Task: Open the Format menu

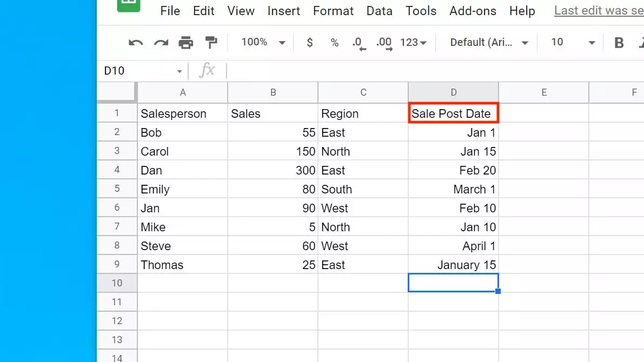Action: (333, 11)
